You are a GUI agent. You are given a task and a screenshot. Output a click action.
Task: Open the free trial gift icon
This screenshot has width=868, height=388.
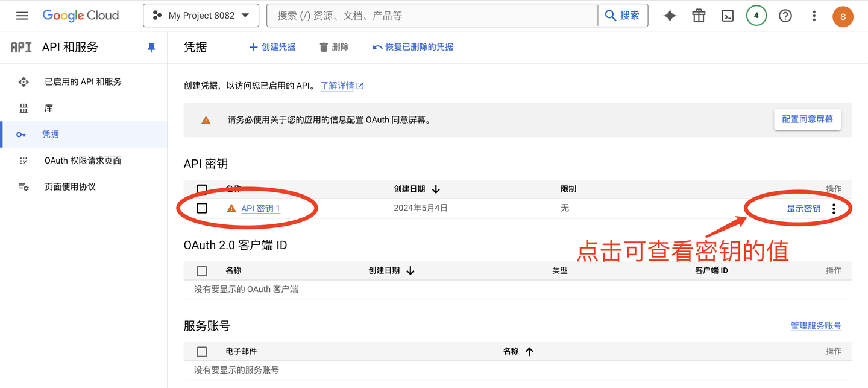tap(699, 16)
